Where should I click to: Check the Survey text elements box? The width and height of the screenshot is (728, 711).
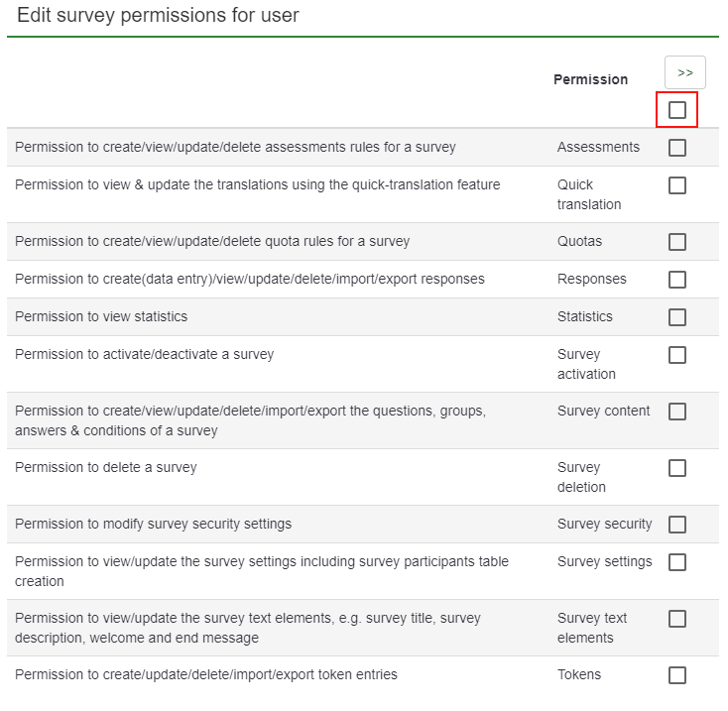677,619
